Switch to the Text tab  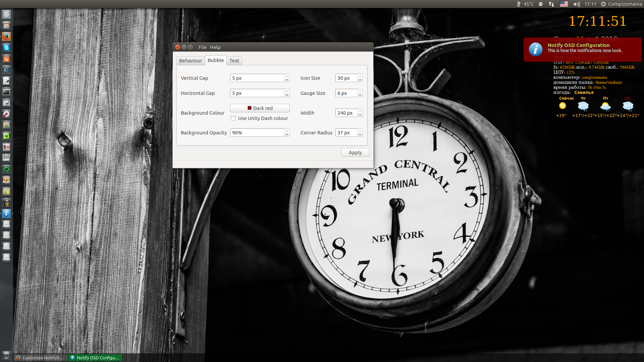(x=234, y=61)
